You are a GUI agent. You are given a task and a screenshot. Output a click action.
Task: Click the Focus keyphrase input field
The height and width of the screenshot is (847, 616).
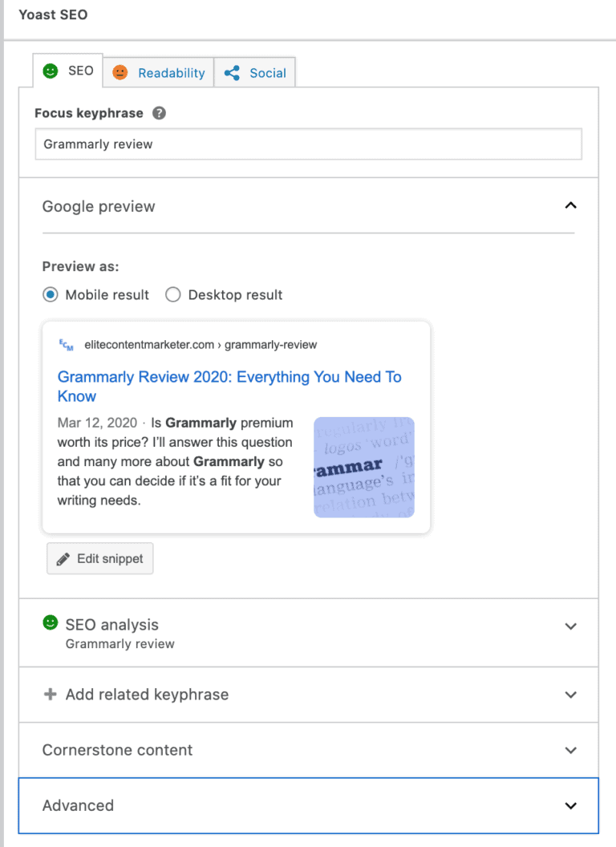pyautogui.click(x=308, y=144)
